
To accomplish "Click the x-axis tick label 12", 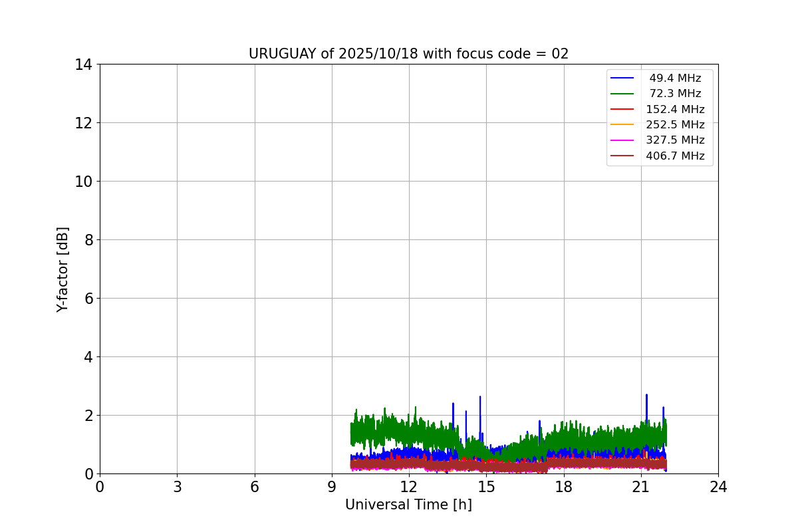I will [409, 487].
